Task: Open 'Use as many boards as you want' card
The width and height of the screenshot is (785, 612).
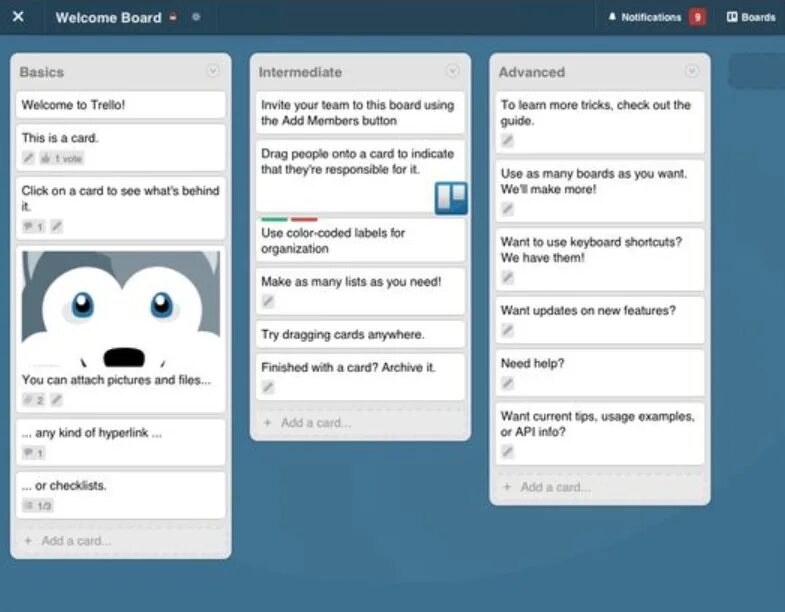Action: [x=600, y=191]
